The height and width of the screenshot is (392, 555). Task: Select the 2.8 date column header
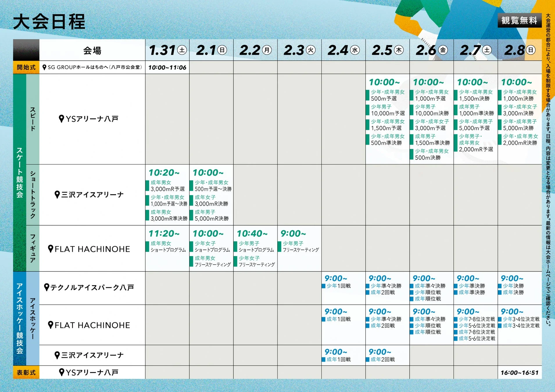(x=520, y=50)
